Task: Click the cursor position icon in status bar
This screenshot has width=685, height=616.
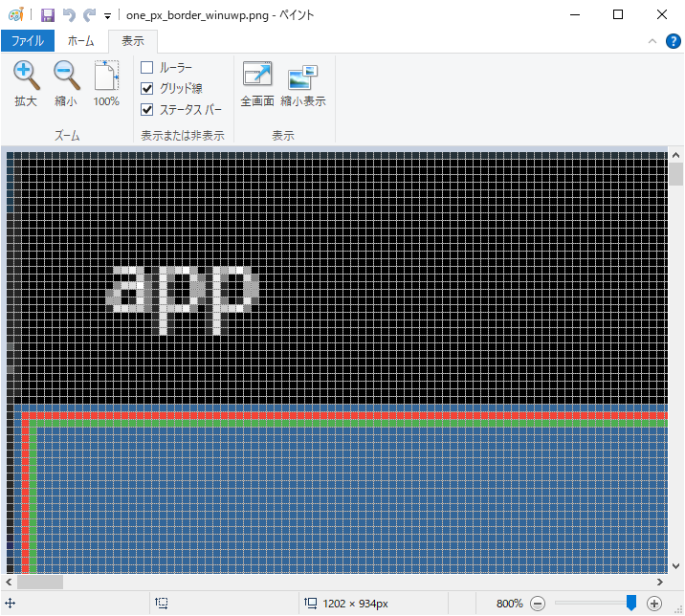Action: [11, 604]
